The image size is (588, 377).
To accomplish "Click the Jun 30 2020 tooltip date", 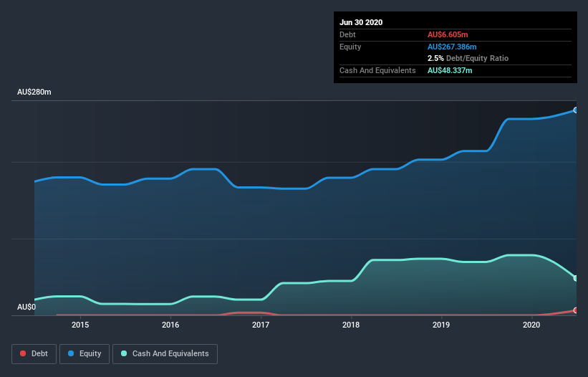I will [361, 22].
